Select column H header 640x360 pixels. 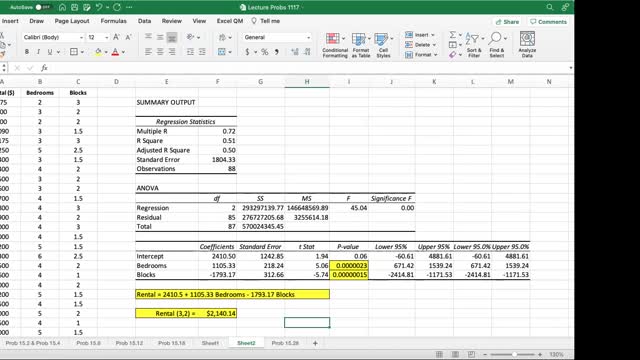[x=307, y=82]
